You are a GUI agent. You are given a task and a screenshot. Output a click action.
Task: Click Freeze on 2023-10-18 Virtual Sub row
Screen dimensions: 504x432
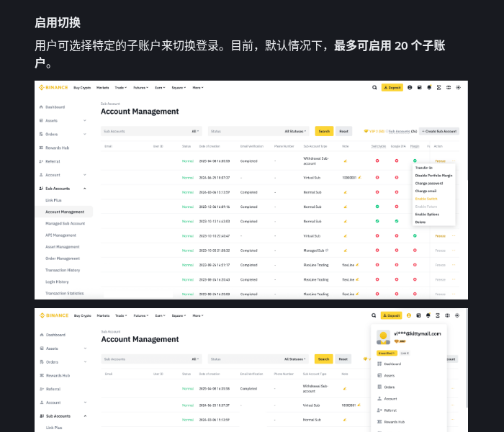(441, 236)
